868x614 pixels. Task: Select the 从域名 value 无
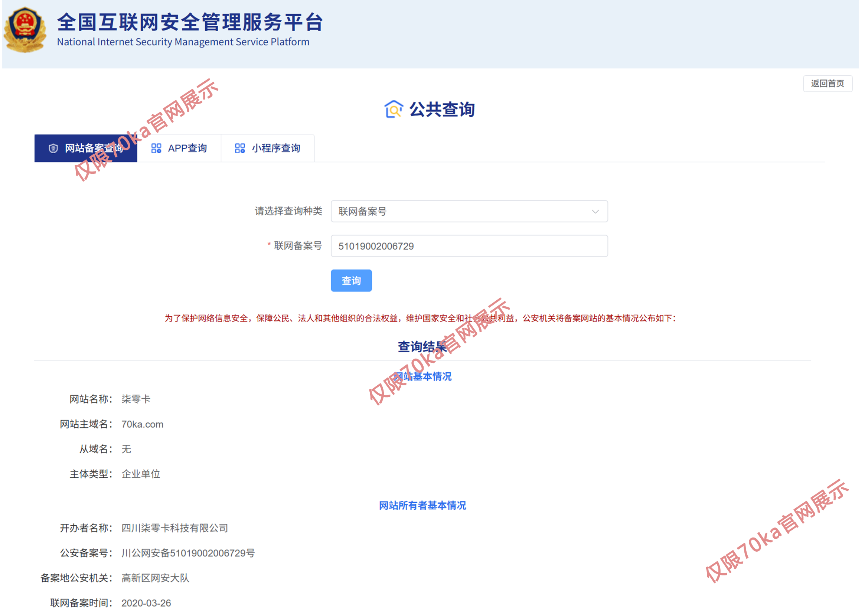[x=126, y=449]
